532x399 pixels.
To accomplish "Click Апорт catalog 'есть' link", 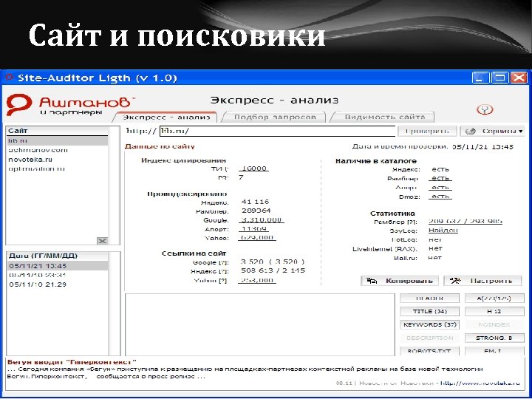I will [440, 188].
